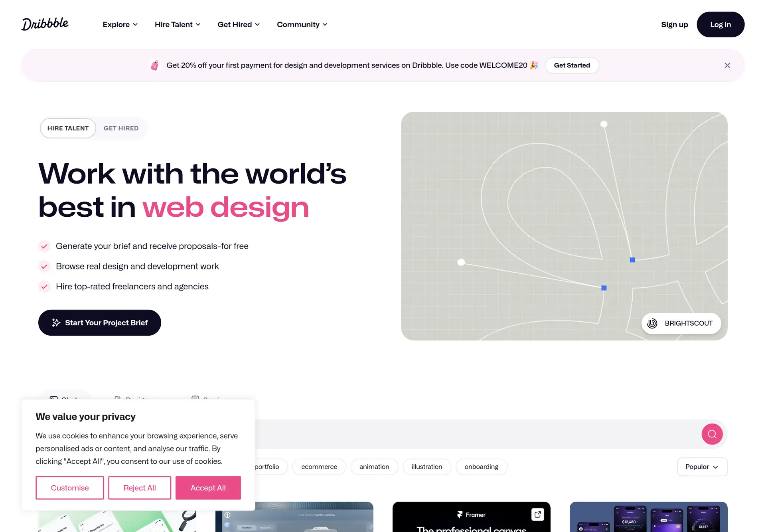Click Reject All cookies
This screenshot has height=532, width=766.
click(x=140, y=488)
